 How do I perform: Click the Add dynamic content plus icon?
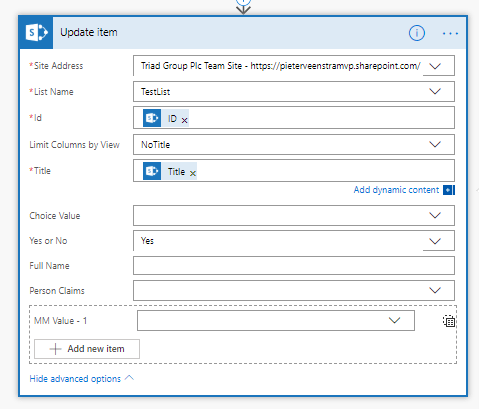pyautogui.click(x=449, y=190)
